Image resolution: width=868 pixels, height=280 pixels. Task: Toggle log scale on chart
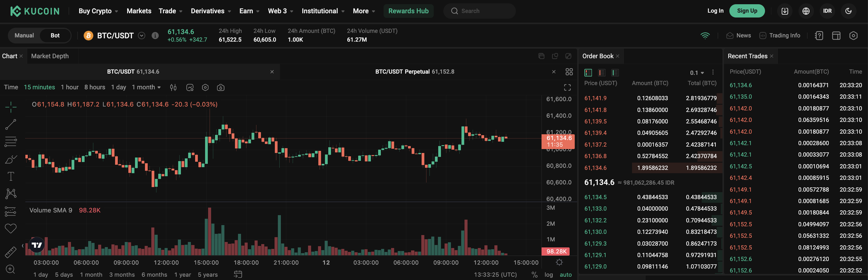coord(548,275)
